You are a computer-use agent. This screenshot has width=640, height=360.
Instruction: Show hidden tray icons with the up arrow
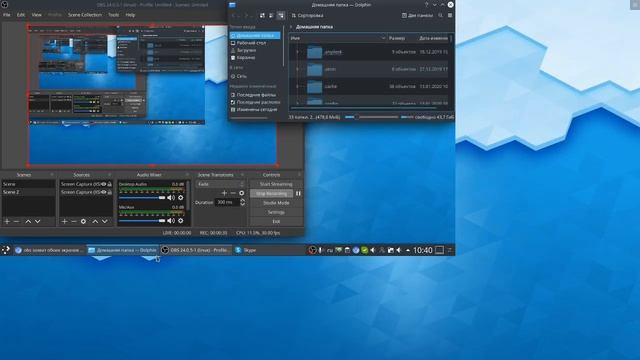pos(408,250)
